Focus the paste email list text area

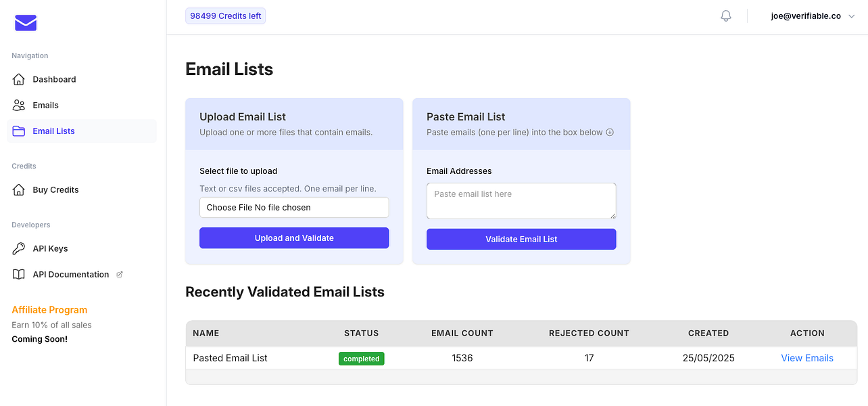[x=521, y=201]
